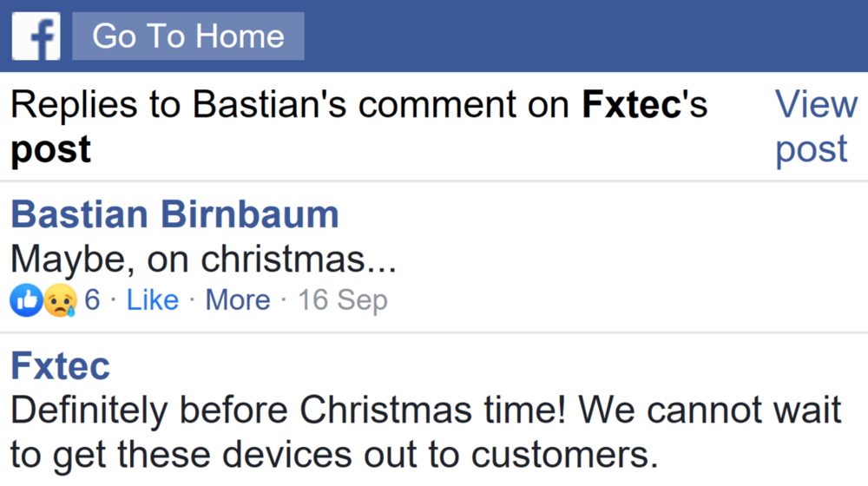Viewport: 868px width, 486px height.
Task: Open the View post link
Action: coord(814,127)
